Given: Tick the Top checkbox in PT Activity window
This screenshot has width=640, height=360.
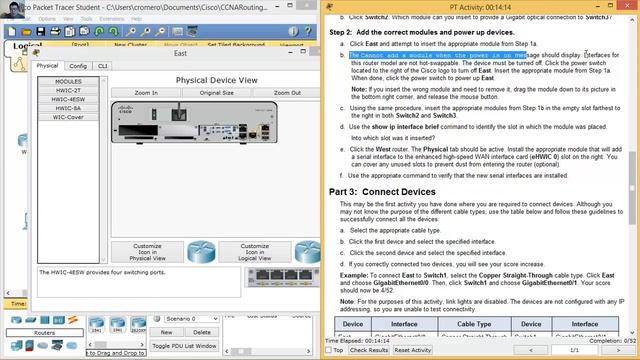Looking at the screenshot, I should [x=329, y=350].
